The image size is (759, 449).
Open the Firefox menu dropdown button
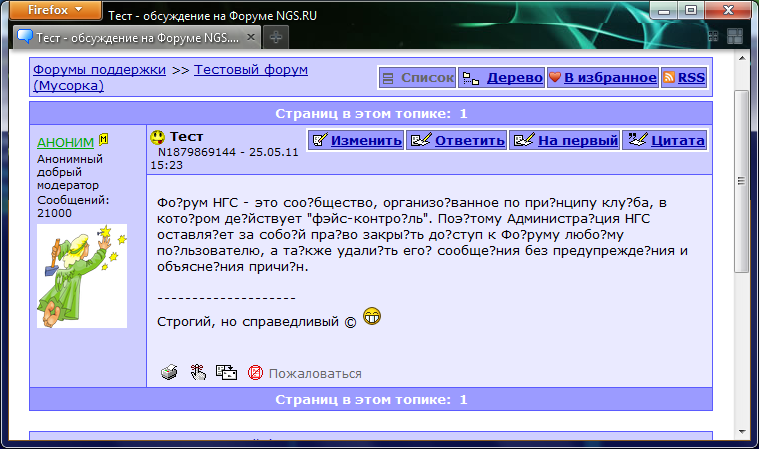56,10
